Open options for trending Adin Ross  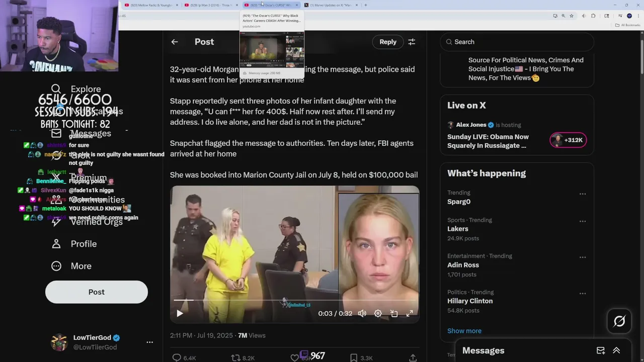583,257
